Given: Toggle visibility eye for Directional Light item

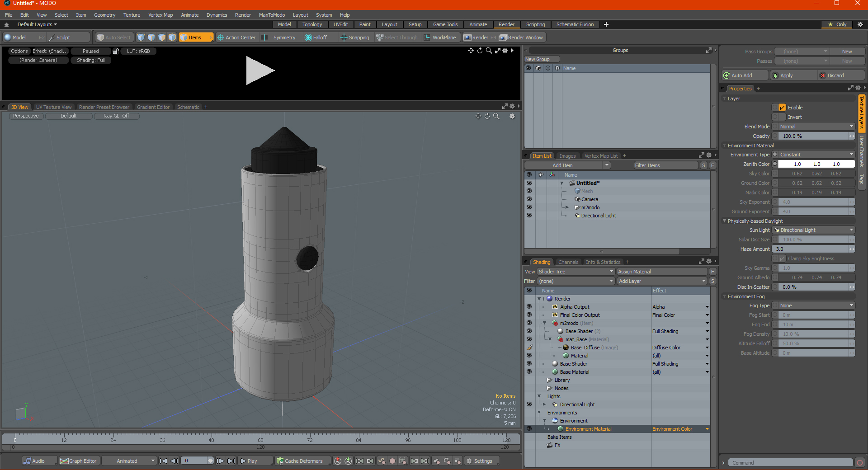Looking at the screenshot, I should 529,216.
